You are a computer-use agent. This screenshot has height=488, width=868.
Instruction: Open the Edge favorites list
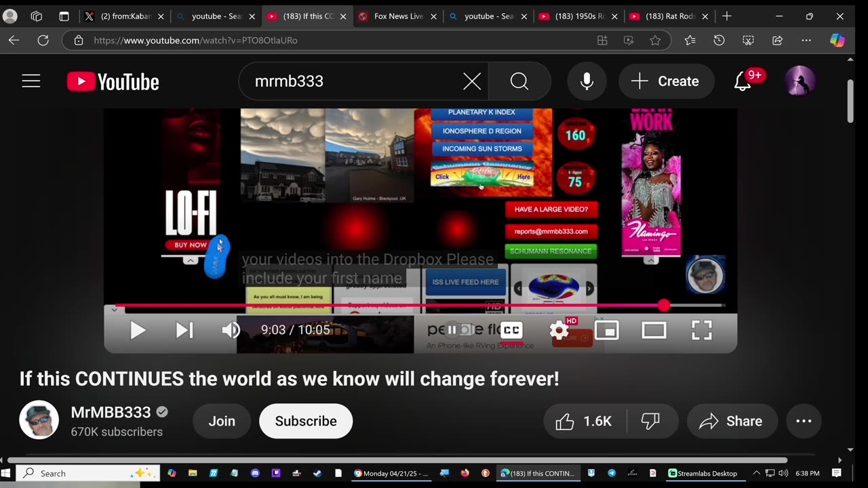click(690, 41)
